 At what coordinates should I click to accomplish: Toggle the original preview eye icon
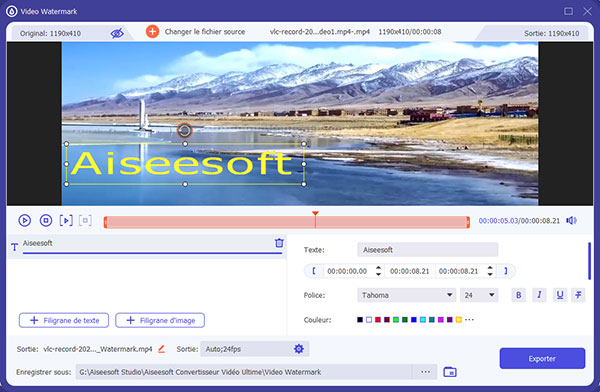pos(117,33)
